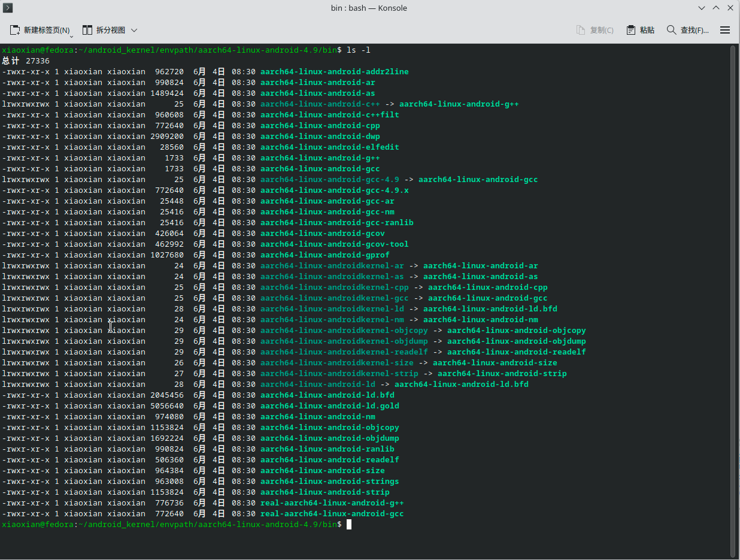Click aarch64-linux-android-gcc-ranlib entry
Viewport: 740px width, 560px height.
[337, 223]
